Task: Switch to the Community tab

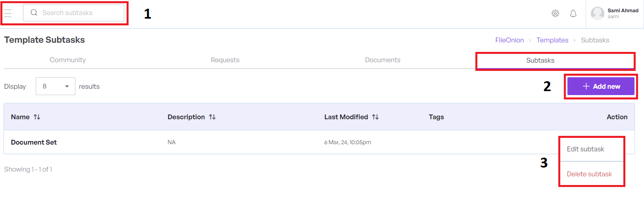Action: [x=67, y=60]
